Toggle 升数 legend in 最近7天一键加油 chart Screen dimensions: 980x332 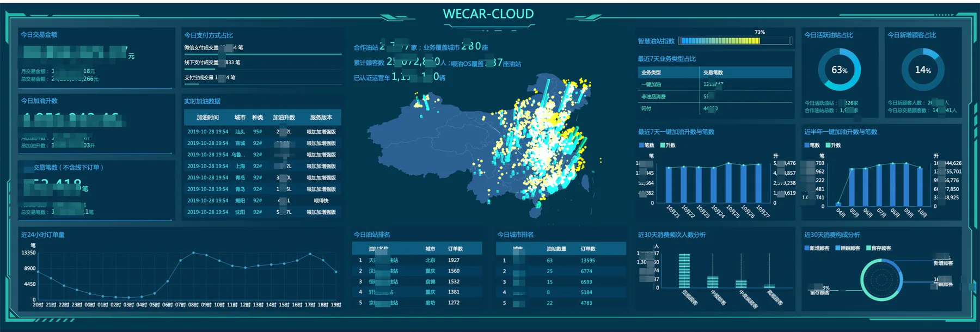[x=668, y=145]
